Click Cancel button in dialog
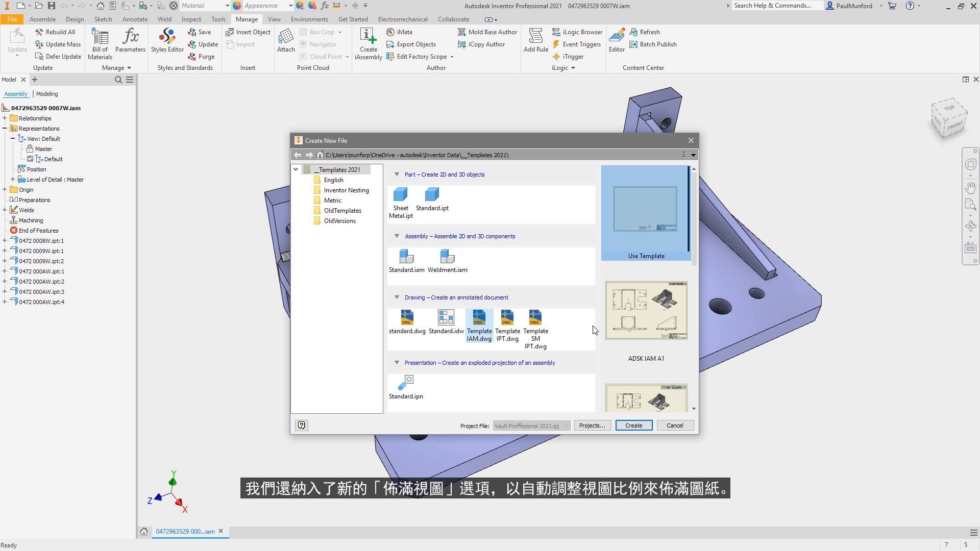The image size is (980, 551). click(x=675, y=425)
